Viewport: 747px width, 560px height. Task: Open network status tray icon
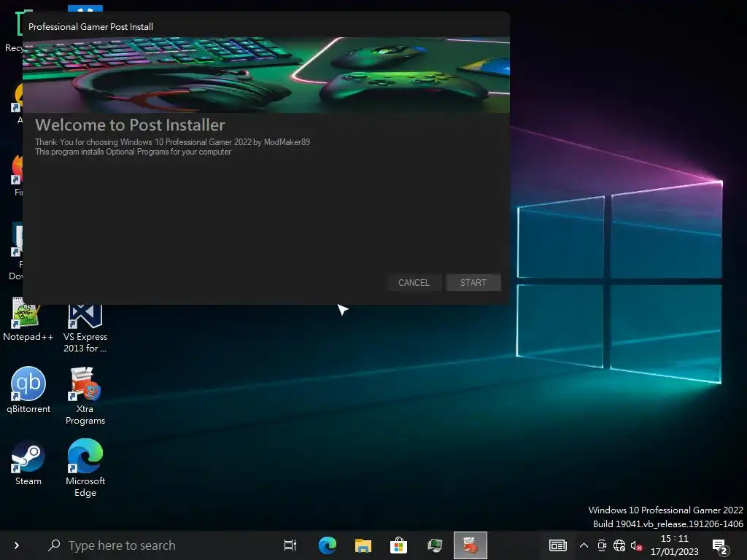(619, 545)
